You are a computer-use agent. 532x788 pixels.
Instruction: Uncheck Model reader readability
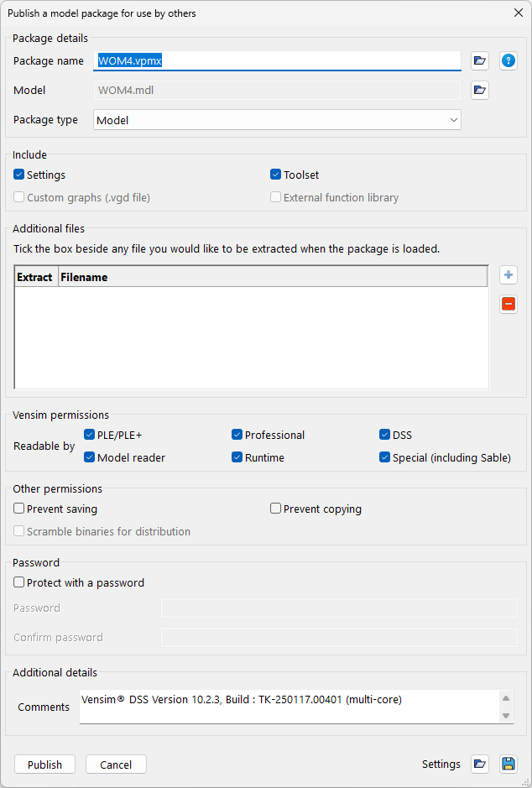pyautogui.click(x=90, y=457)
